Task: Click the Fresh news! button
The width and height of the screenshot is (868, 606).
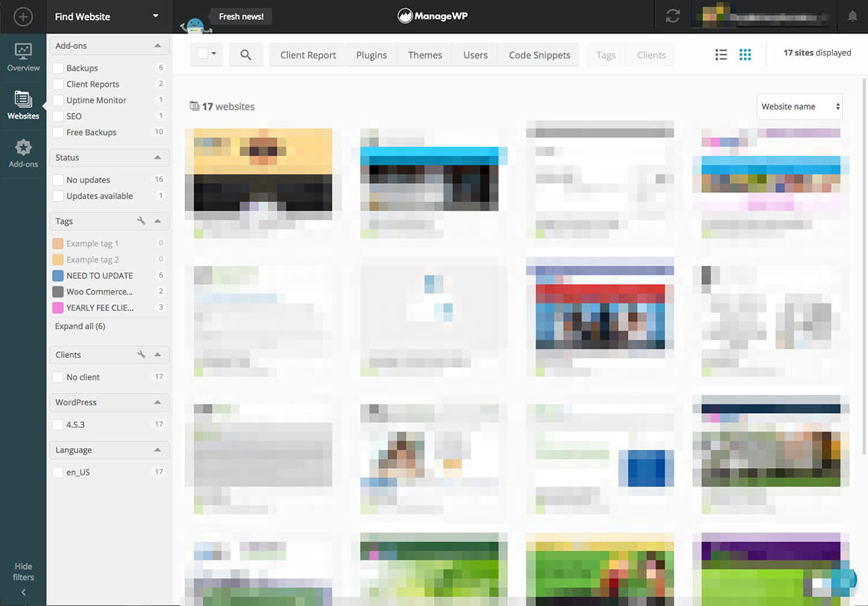Action: point(241,16)
